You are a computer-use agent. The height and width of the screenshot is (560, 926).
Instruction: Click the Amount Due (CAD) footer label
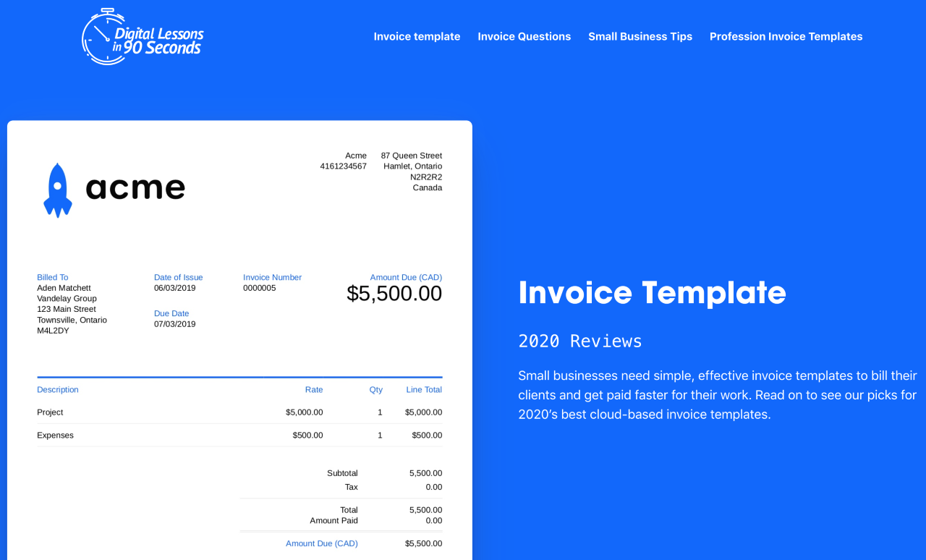(x=322, y=543)
